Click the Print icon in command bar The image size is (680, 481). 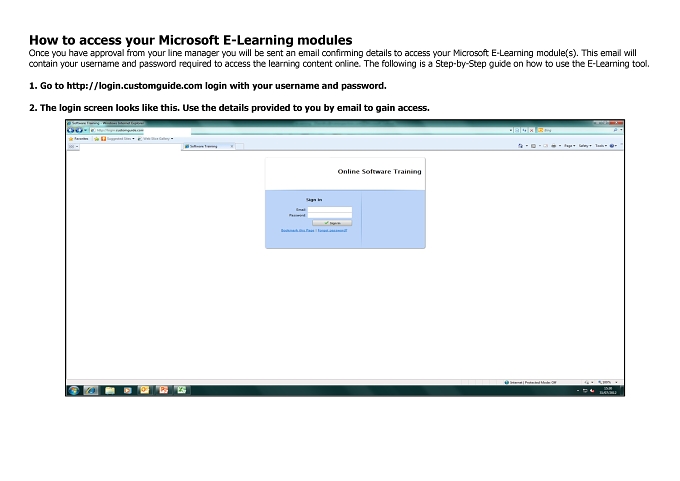(553, 146)
